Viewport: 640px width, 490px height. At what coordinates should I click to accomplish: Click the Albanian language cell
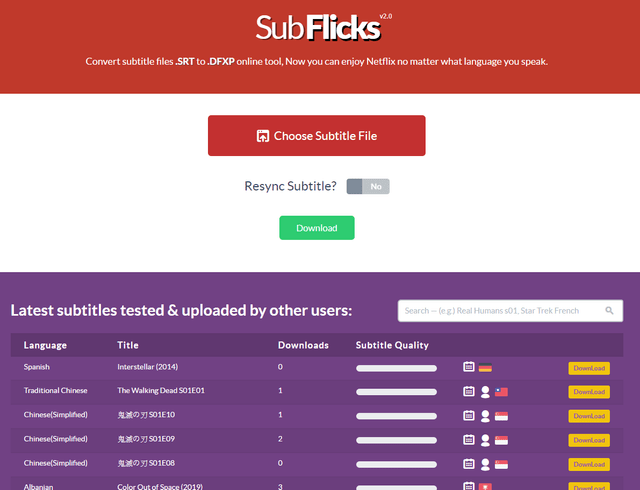(38, 486)
